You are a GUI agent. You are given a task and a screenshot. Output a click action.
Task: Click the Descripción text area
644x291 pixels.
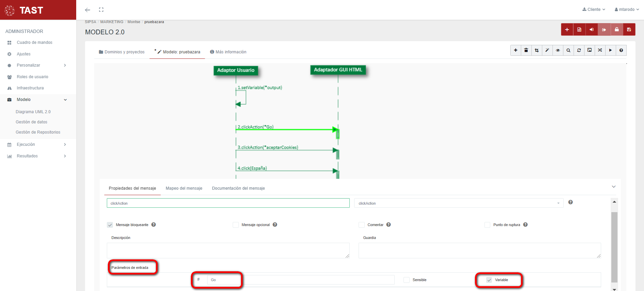(x=228, y=250)
